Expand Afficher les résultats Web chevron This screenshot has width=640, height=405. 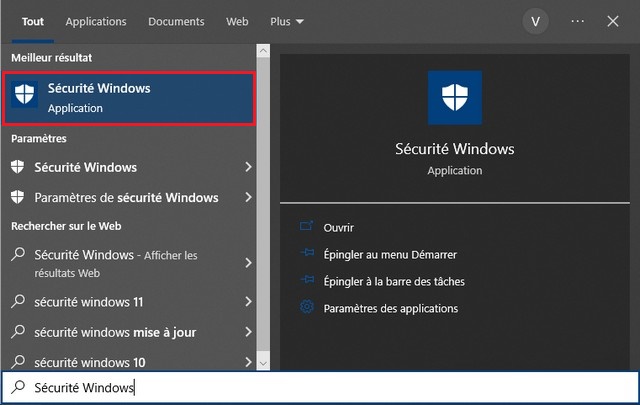pyautogui.click(x=248, y=263)
